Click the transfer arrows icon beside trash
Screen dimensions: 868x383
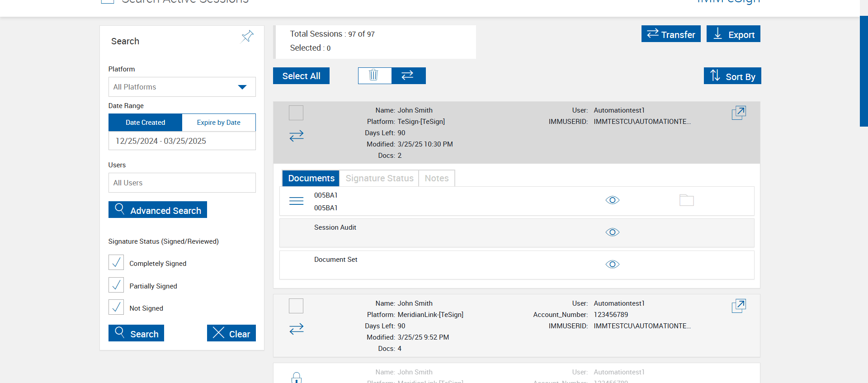(x=408, y=76)
